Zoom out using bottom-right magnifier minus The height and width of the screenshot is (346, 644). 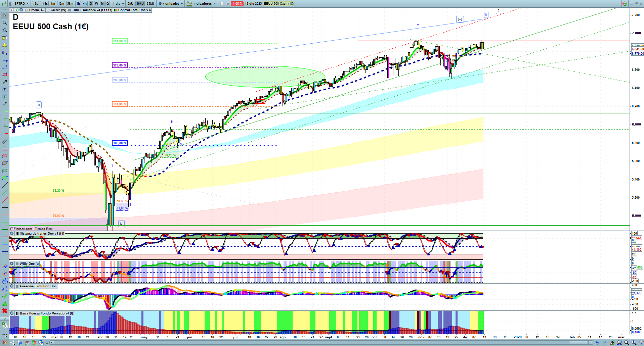click(627, 343)
